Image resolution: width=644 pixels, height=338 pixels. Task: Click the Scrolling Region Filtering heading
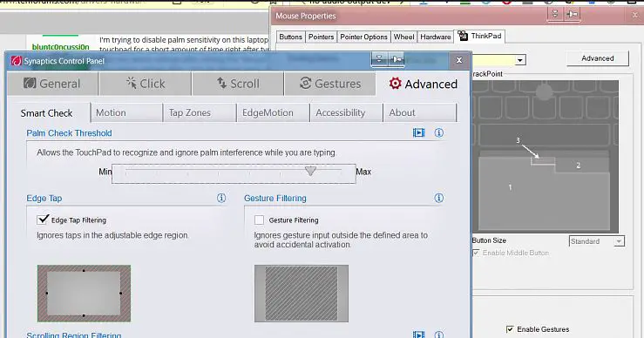coord(74,335)
